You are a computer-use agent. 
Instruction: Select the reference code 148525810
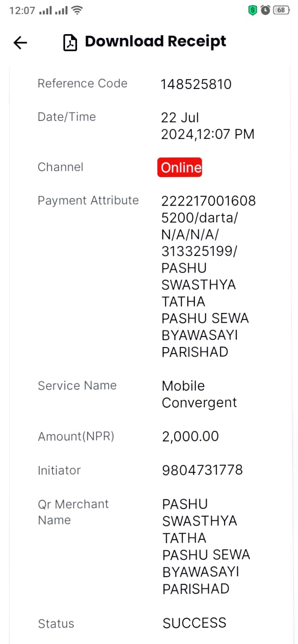click(x=196, y=84)
